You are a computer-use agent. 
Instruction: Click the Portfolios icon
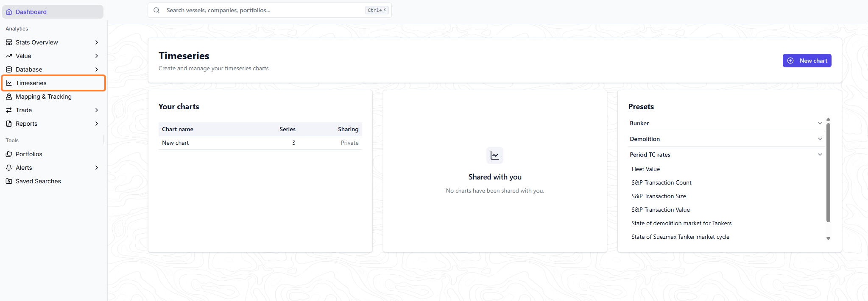[9, 154]
